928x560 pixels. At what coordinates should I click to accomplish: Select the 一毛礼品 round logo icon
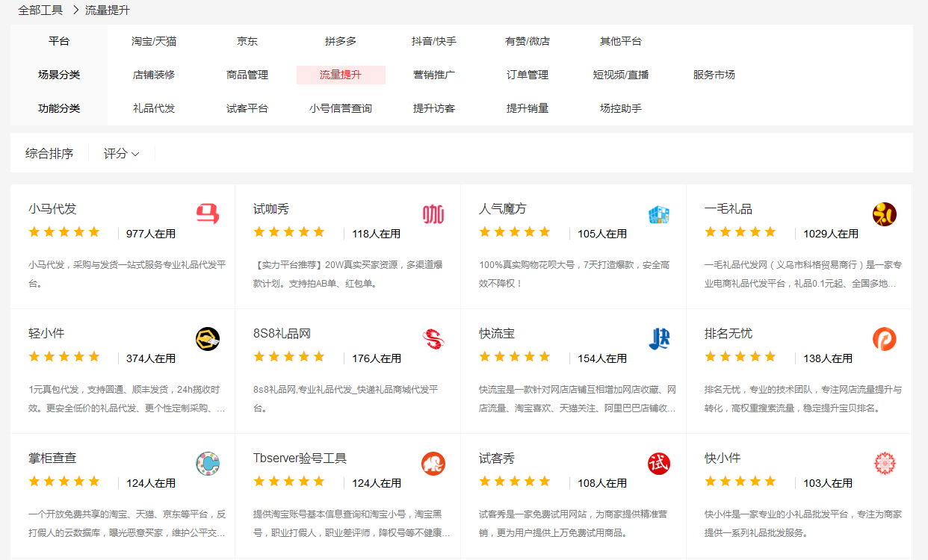[885, 215]
